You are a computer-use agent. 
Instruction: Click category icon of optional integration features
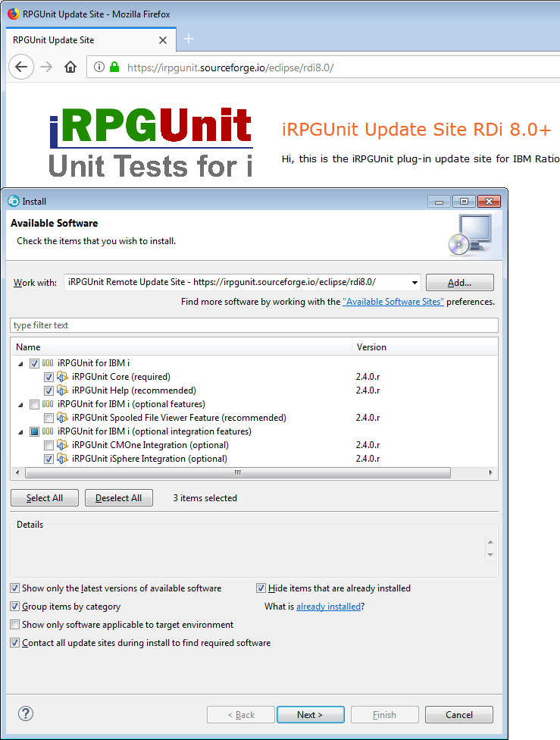[48, 431]
